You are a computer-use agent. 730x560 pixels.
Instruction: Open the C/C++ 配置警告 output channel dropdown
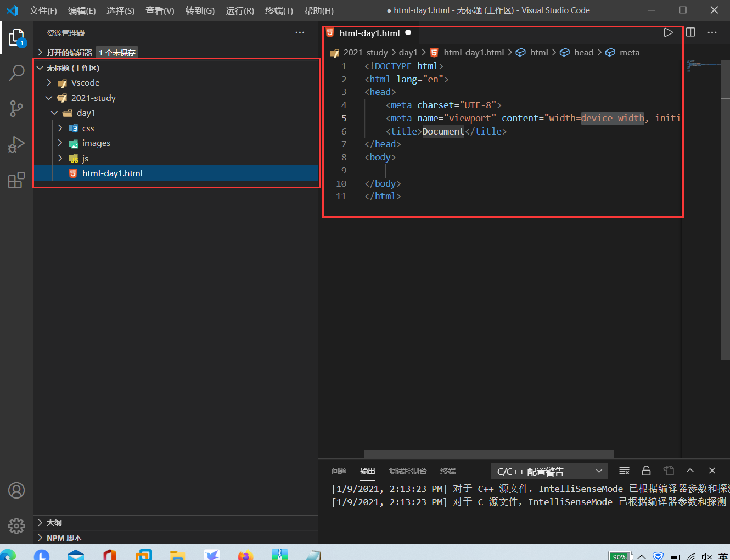click(x=549, y=471)
